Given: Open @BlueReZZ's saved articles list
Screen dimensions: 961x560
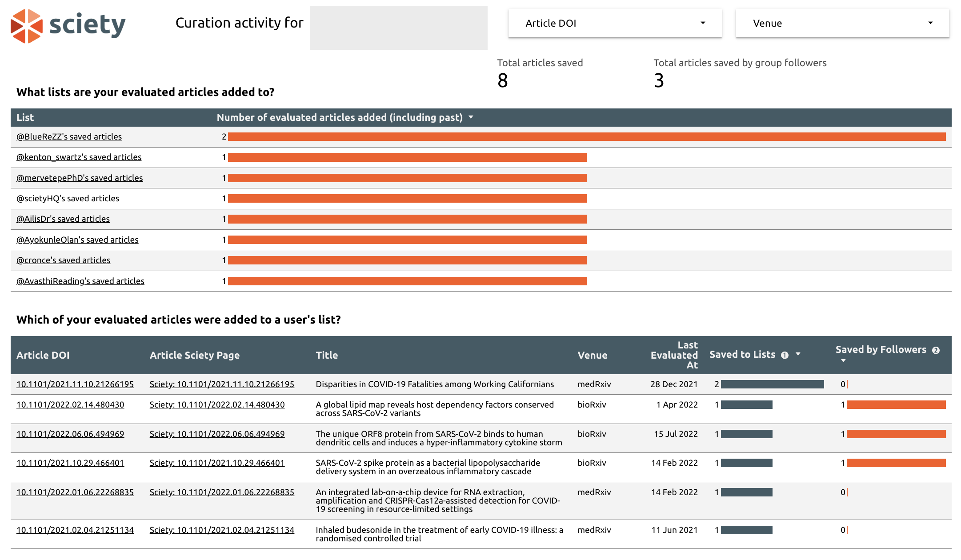Looking at the screenshot, I should pyautogui.click(x=69, y=136).
